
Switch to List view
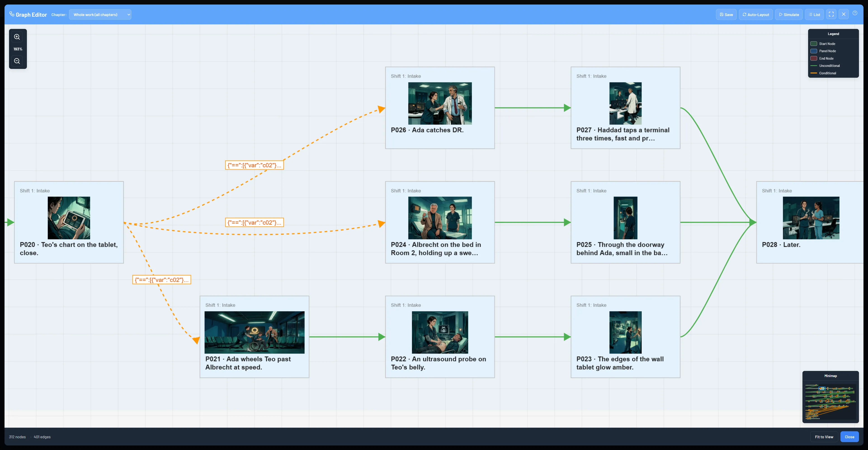[814, 14]
